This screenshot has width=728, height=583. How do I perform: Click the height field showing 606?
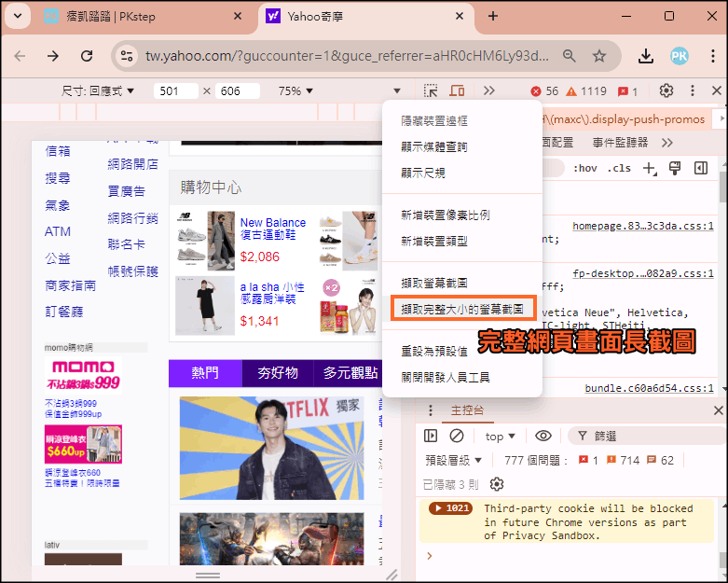[x=238, y=91]
